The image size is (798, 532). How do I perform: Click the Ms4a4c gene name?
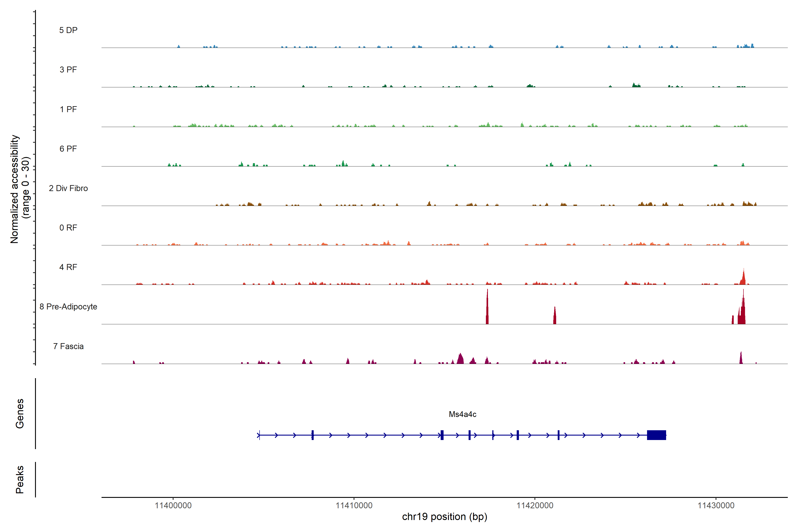tap(462, 414)
